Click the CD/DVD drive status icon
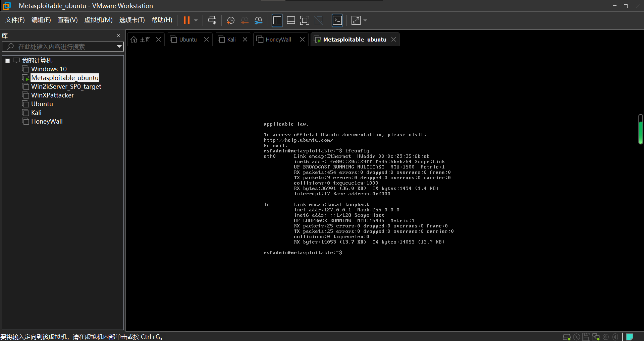 (x=577, y=337)
